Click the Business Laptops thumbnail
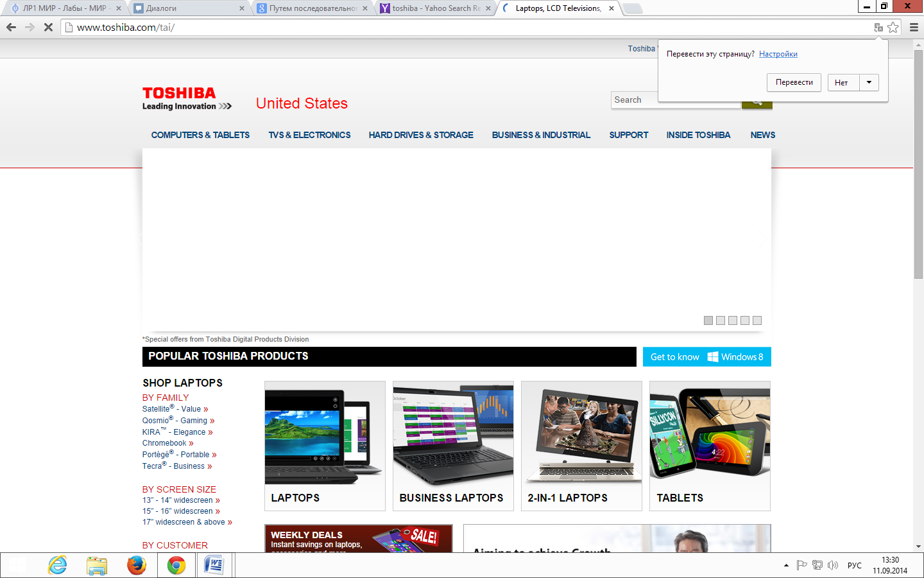924x578 pixels. click(x=453, y=446)
